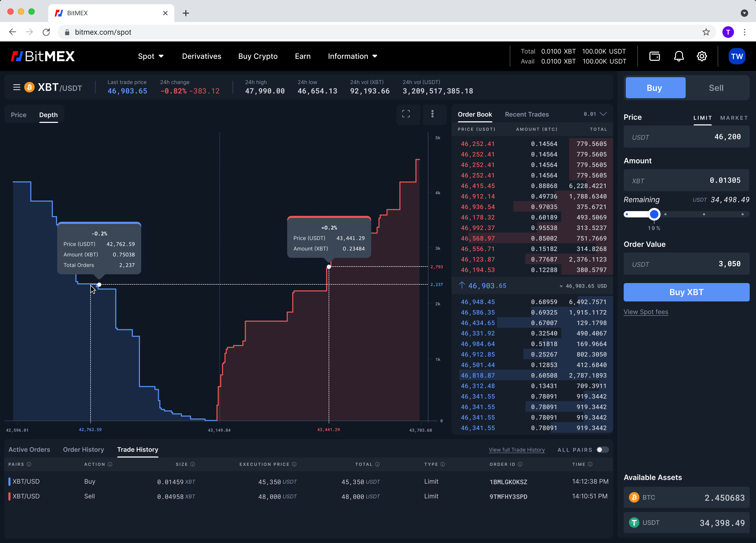
Task: Click the Price USDT input field
Action: 686,137
